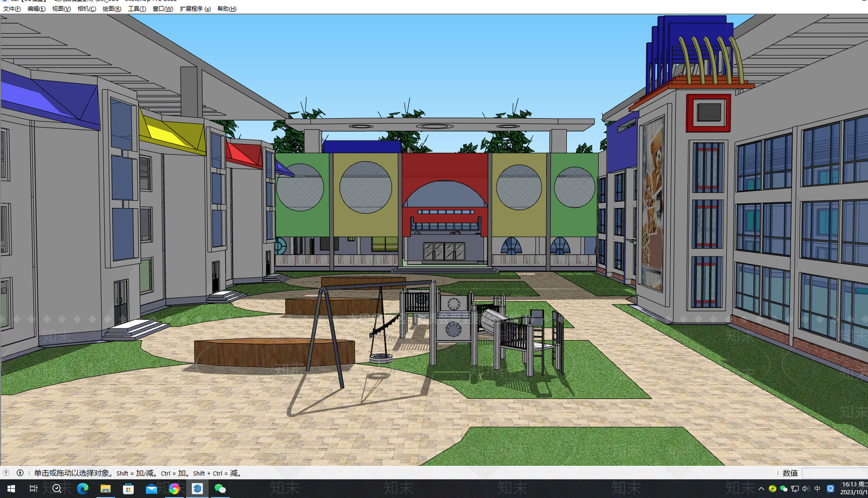The width and height of the screenshot is (868, 498).
Task: Click the geolocation icon in SketchUp status bar
Action: coord(7,473)
